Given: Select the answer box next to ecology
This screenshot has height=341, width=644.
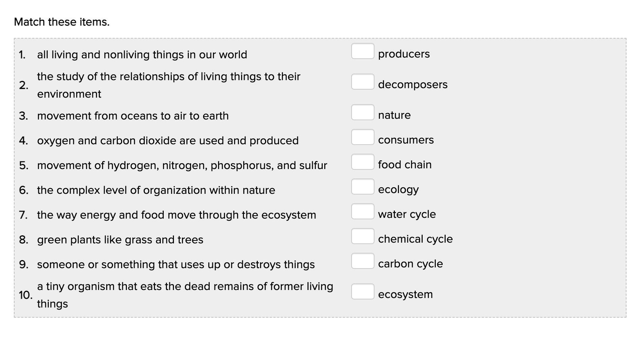Looking at the screenshot, I should (362, 187).
